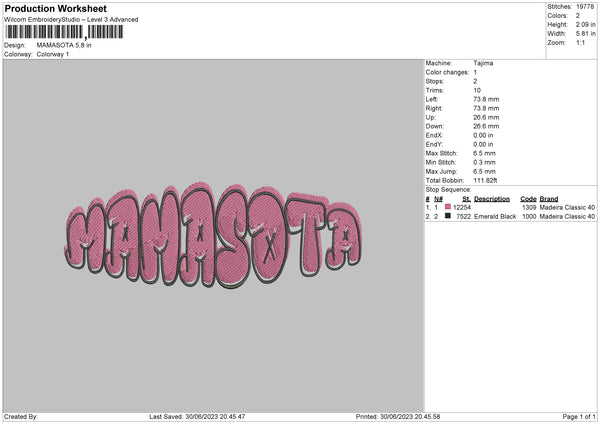Select the black thread color swatch
The height and width of the screenshot is (424, 600).
coord(448,216)
